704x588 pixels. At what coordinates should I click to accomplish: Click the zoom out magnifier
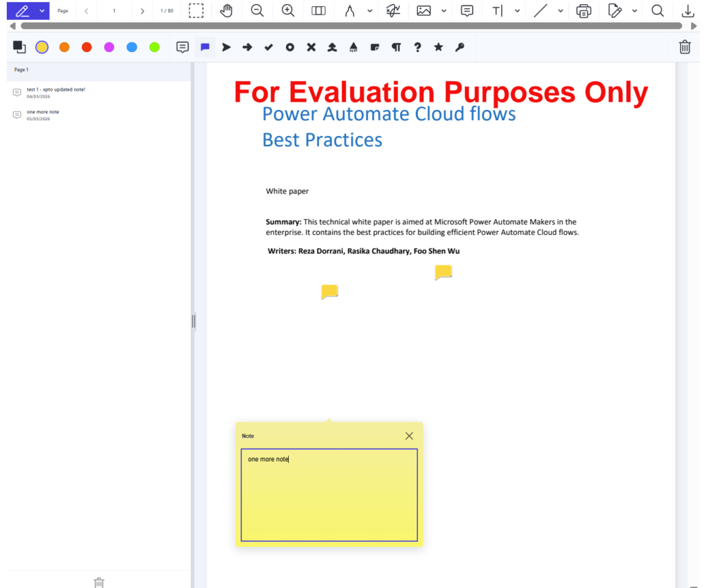(x=257, y=11)
